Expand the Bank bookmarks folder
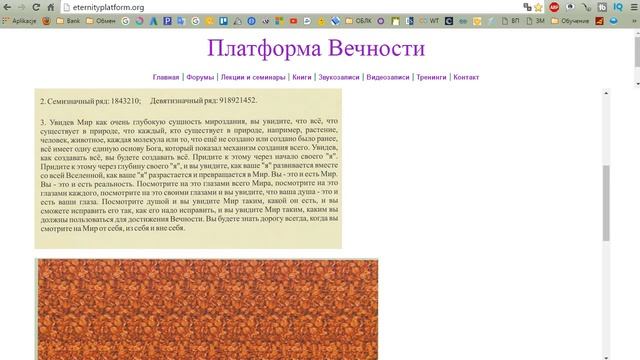This screenshot has width=640, height=360. (68, 21)
